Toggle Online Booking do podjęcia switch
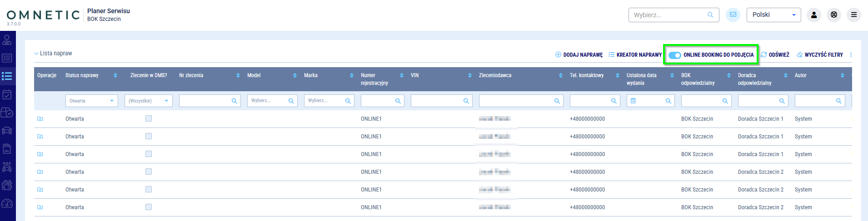 coord(675,55)
